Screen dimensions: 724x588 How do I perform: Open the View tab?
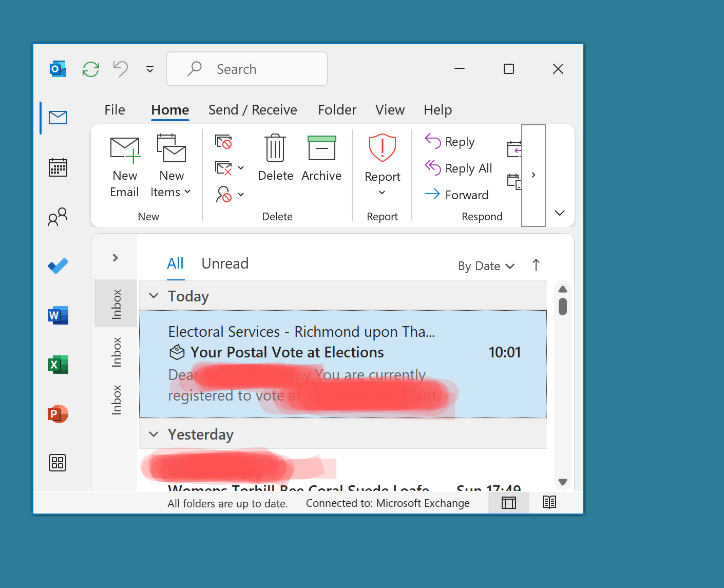tap(390, 110)
